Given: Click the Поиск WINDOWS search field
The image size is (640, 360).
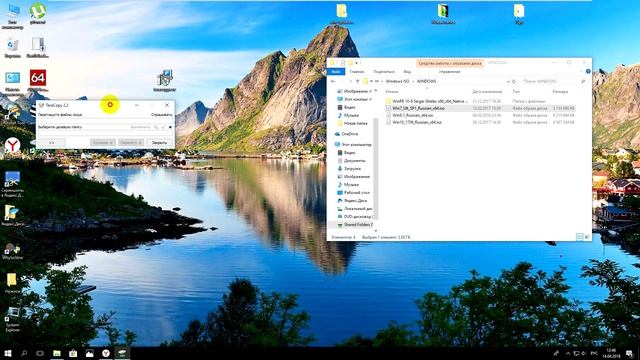Looking at the screenshot, I should pyautogui.click(x=551, y=81).
